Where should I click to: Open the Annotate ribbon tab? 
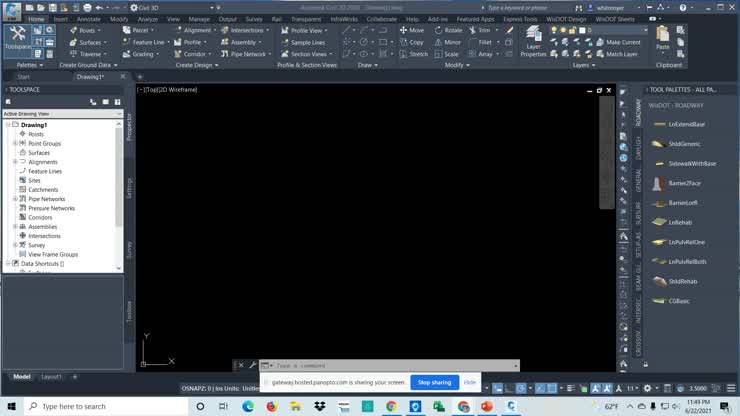[90, 19]
